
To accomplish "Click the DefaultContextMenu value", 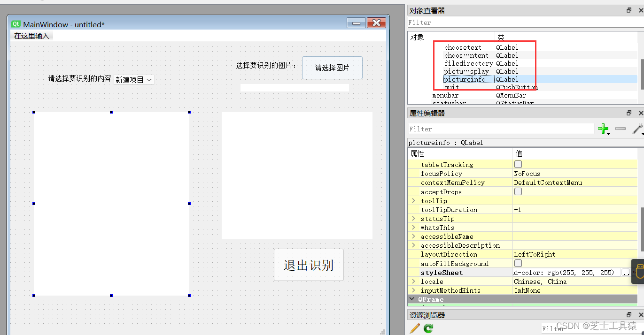I will point(548,183).
